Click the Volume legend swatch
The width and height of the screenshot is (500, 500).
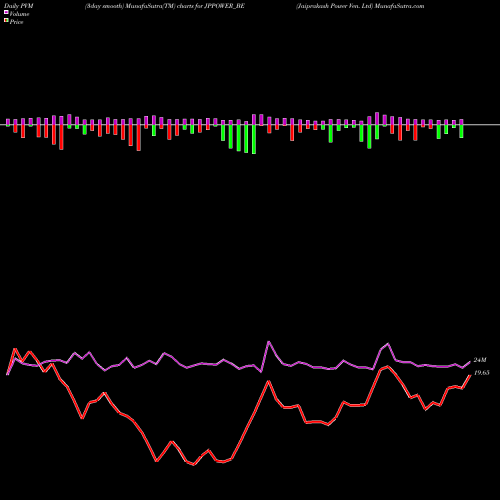click(6, 13)
